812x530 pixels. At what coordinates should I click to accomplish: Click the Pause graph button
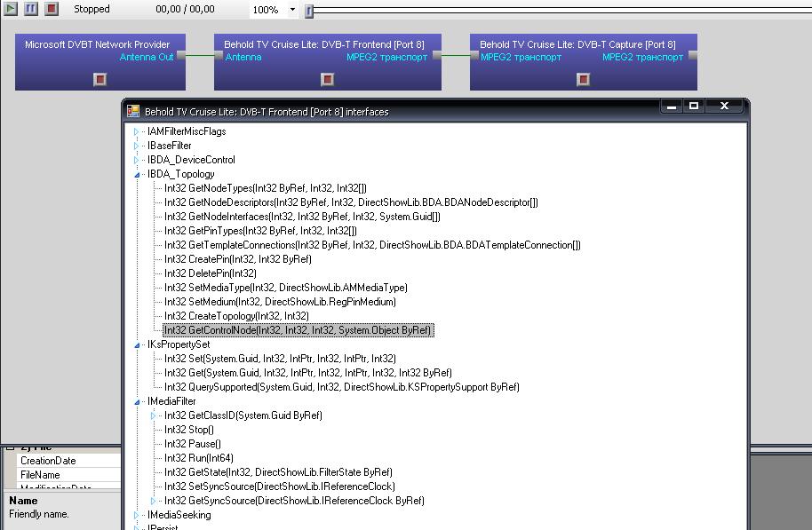pos(31,9)
